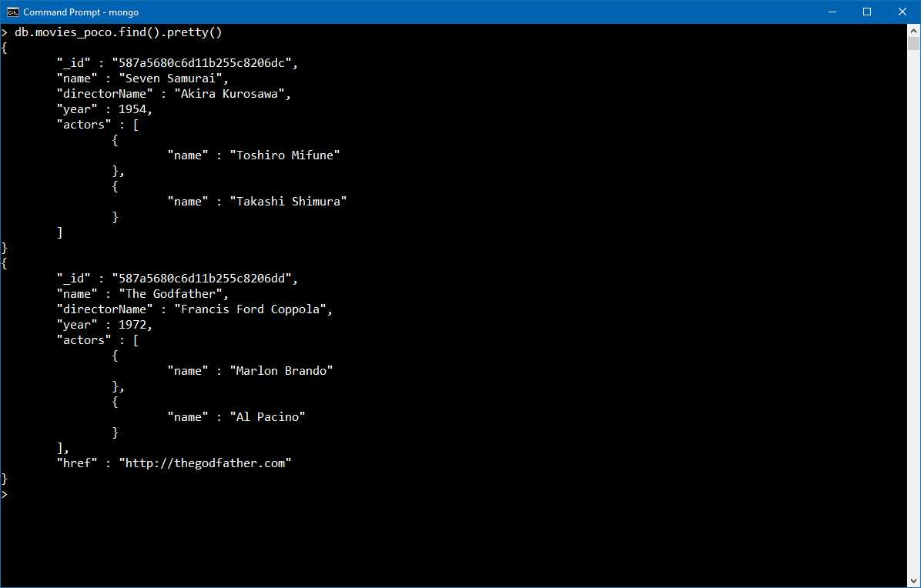Viewport: 921px width, 588px height.
Task: Click the actor entry "Toshiro Mifune"
Action: click(286, 155)
